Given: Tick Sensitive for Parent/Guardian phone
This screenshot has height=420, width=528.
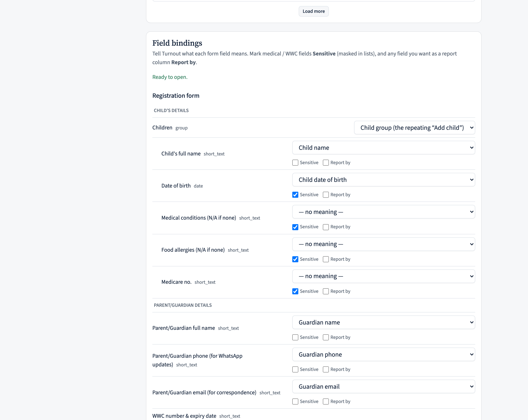Looking at the screenshot, I should (x=295, y=369).
